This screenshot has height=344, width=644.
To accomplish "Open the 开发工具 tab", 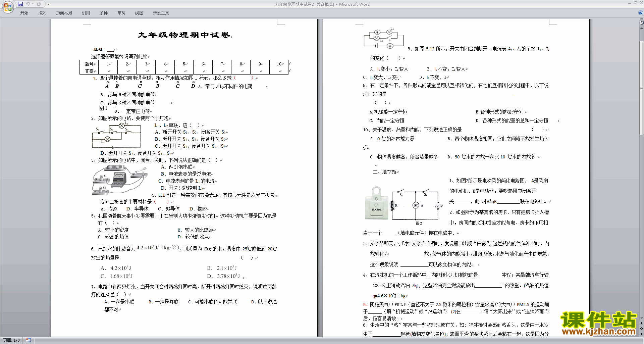I will pos(161,13).
